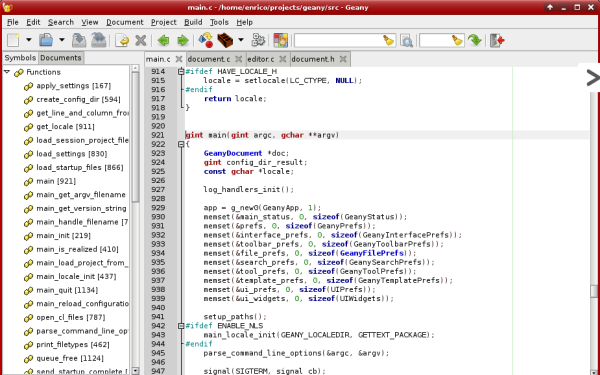The image size is (600, 375).
Task: Select print_filetypes [462] symbol
Action: pyautogui.click(x=73, y=345)
